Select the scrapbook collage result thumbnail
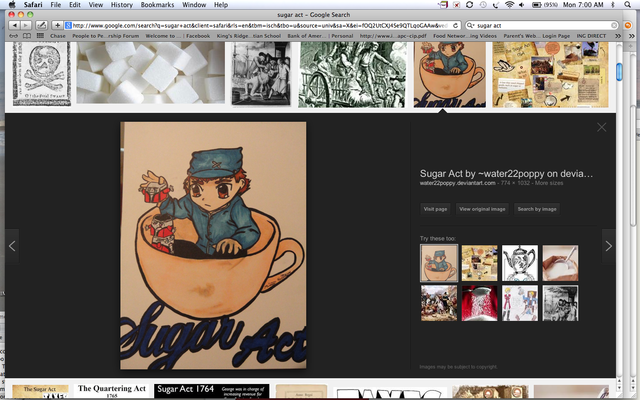The height and width of the screenshot is (400, 640). pos(550,75)
